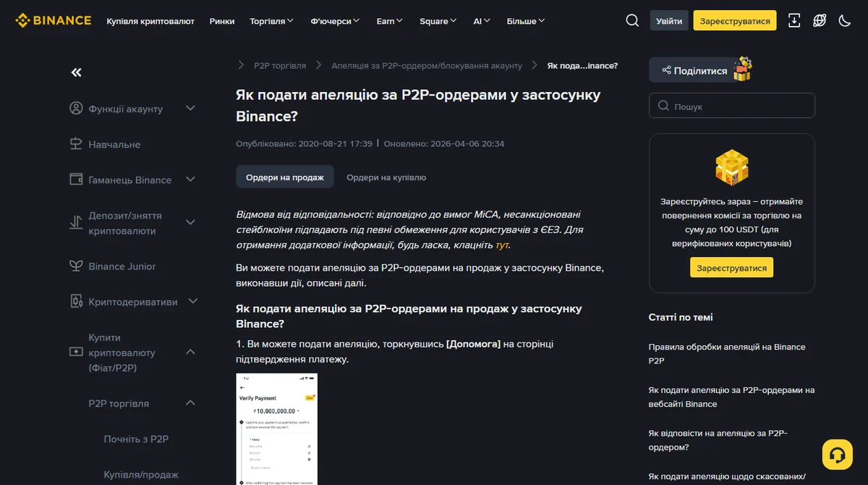Viewport: 868px width, 485px height.
Task: Open Торгівля dropdown menu
Action: (x=272, y=21)
